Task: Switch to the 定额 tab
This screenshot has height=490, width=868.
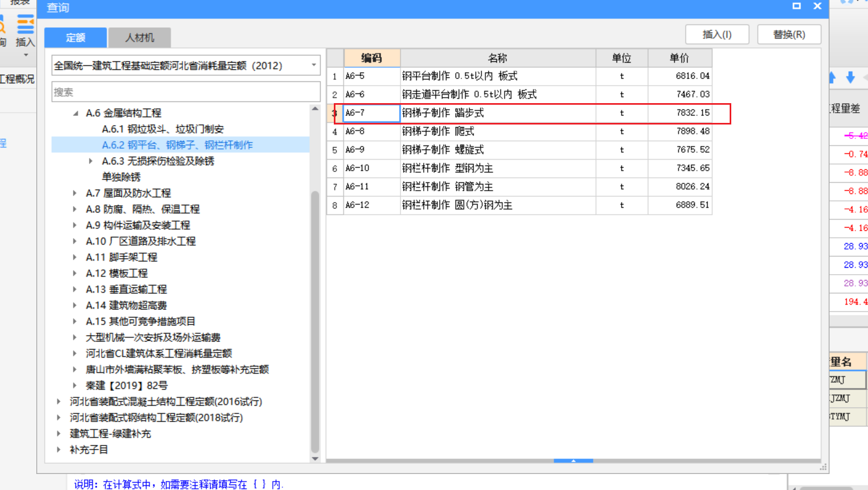Action: coord(75,37)
